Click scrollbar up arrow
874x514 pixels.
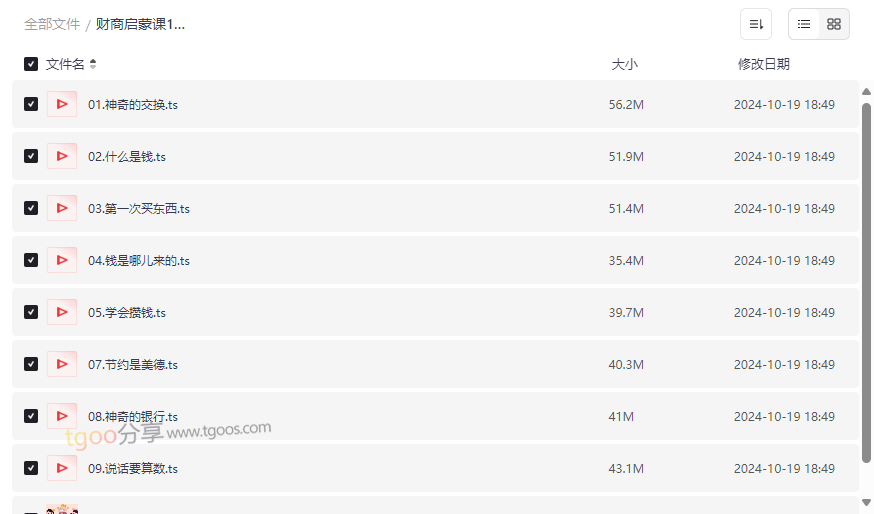point(866,92)
